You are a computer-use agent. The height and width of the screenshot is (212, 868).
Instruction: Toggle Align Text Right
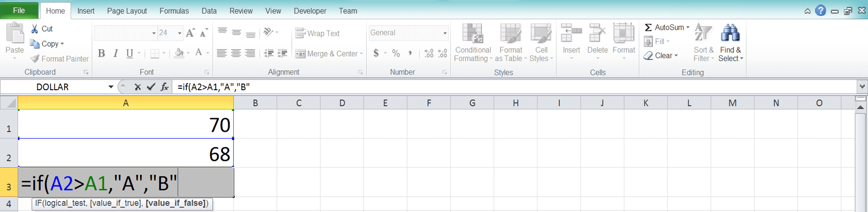(x=250, y=53)
